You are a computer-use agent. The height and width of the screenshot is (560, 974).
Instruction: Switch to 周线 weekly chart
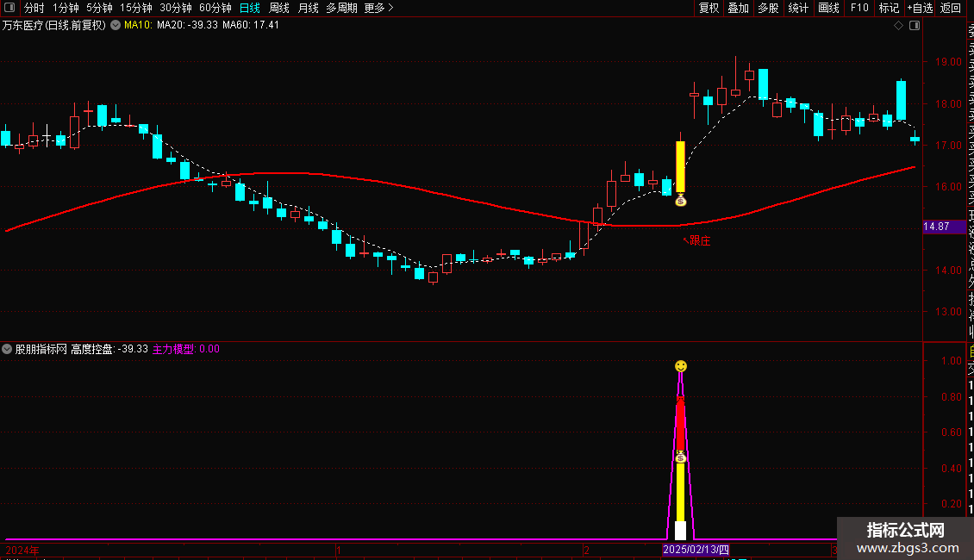pyautogui.click(x=279, y=8)
